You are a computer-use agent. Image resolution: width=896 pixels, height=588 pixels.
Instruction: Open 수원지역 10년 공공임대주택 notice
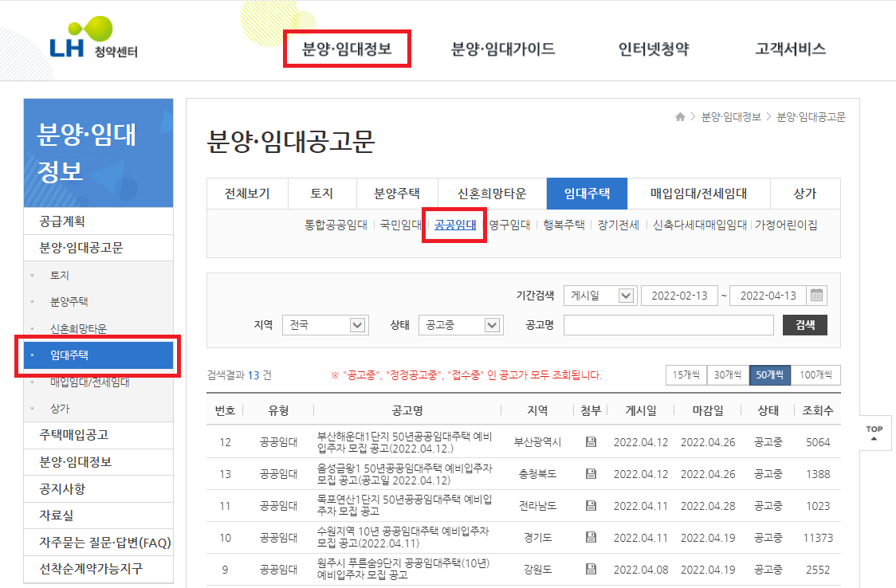click(x=403, y=537)
